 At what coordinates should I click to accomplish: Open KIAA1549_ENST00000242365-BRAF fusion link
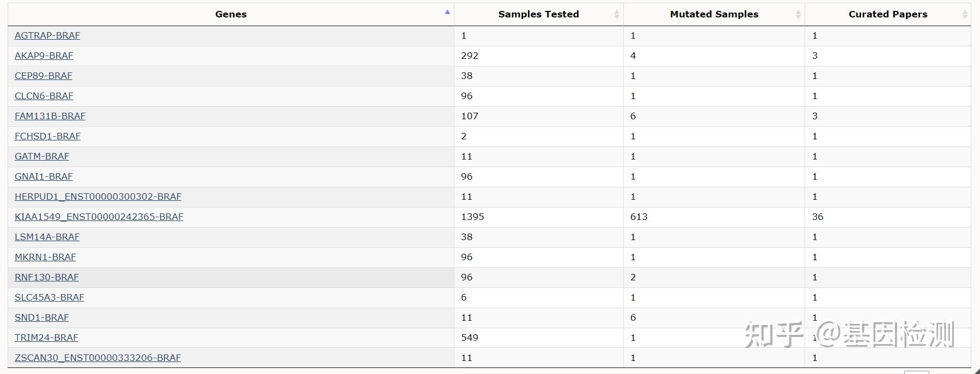tap(99, 217)
